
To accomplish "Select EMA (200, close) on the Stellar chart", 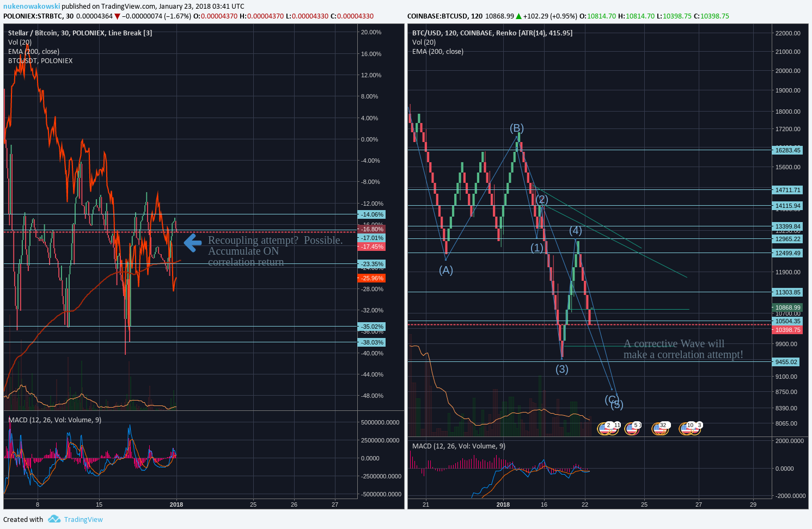I will click(x=34, y=51).
